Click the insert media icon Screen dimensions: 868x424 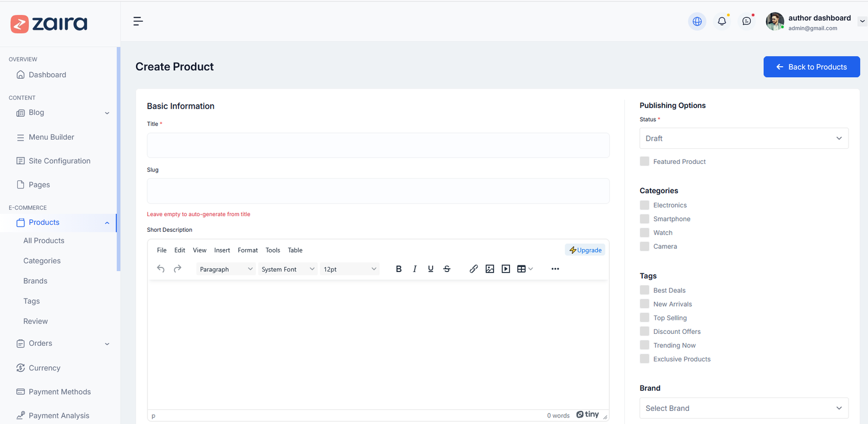506,269
